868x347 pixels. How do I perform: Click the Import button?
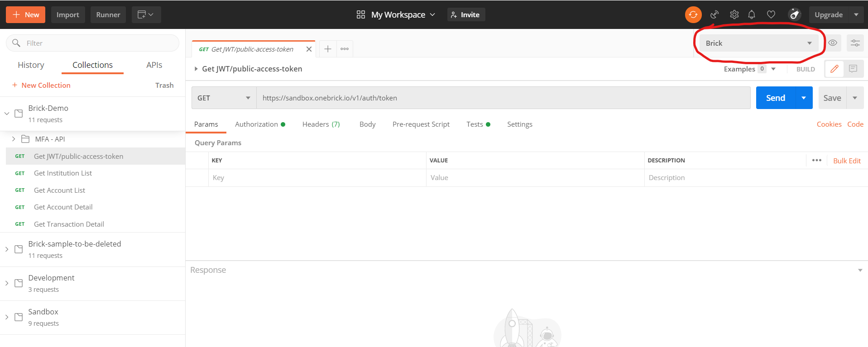[68, 14]
